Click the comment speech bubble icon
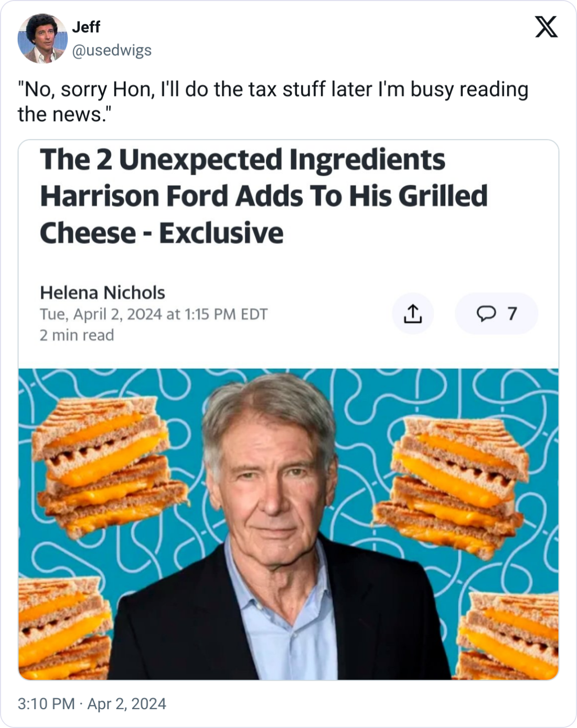Image resolution: width=577 pixels, height=728 pixels. point(486,314)
